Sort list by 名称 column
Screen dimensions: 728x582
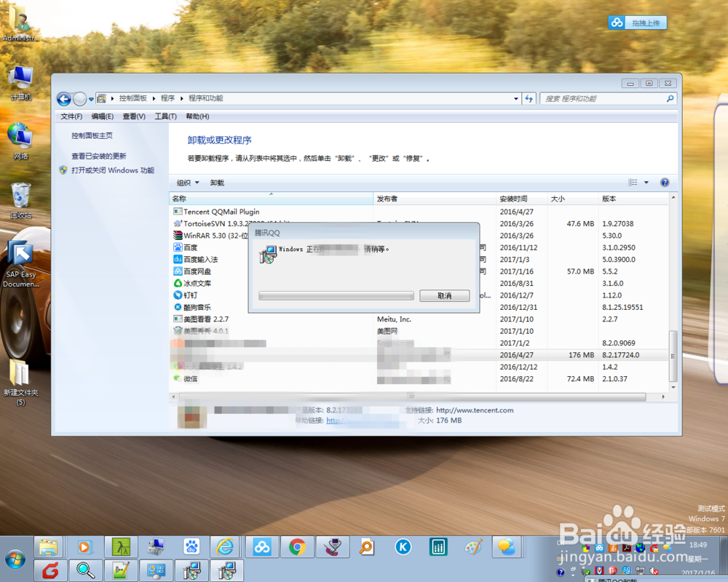[271, 199]
